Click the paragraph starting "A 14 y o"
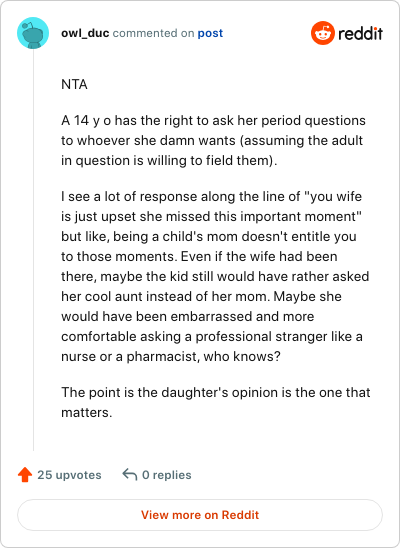400x548 pixels. coord(213,140)
